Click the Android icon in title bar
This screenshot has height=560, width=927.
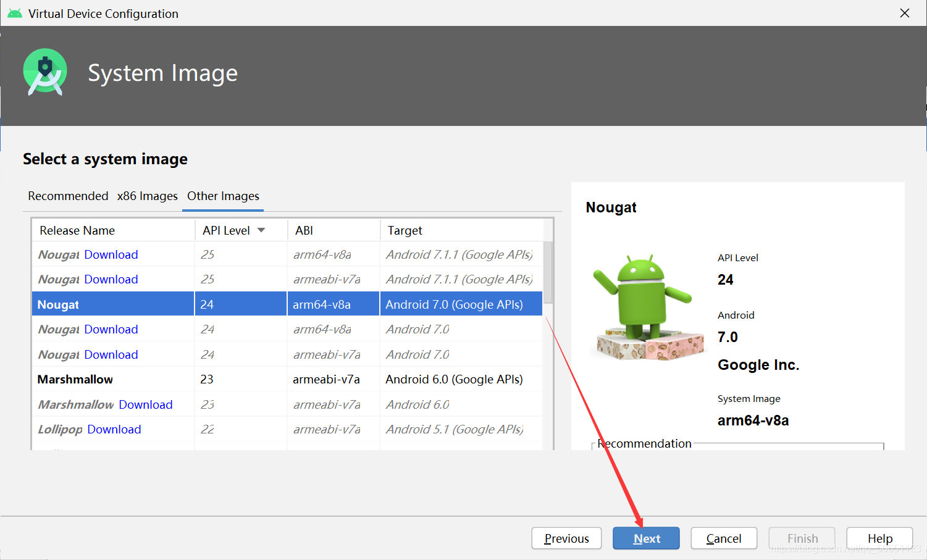pos(15,13)
